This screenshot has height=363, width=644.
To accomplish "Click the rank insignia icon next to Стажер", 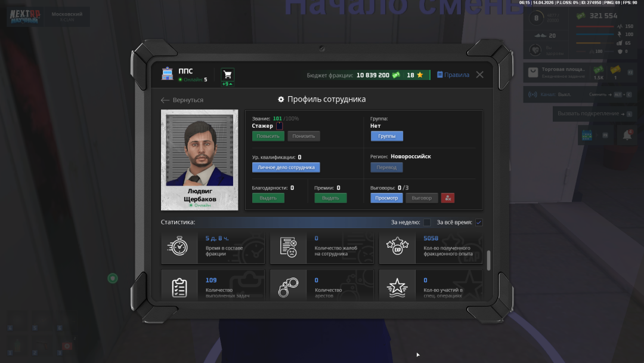I will tap(279, 126).
